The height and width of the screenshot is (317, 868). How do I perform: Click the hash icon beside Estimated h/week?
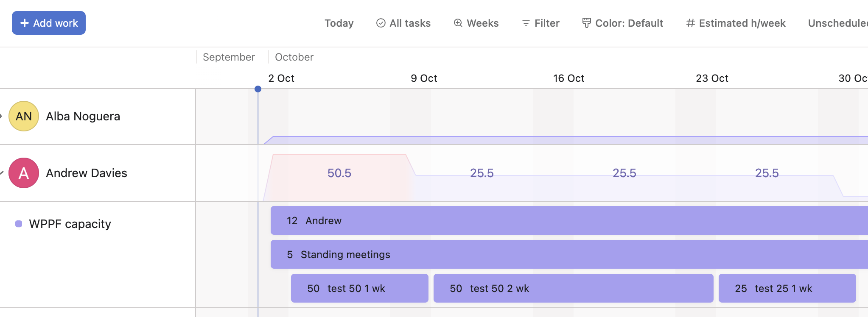[x=690, y=23]
